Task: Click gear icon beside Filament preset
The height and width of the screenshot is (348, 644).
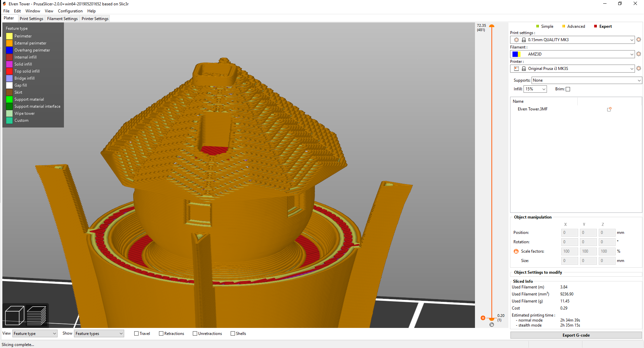Action: [x=639, y=54]
